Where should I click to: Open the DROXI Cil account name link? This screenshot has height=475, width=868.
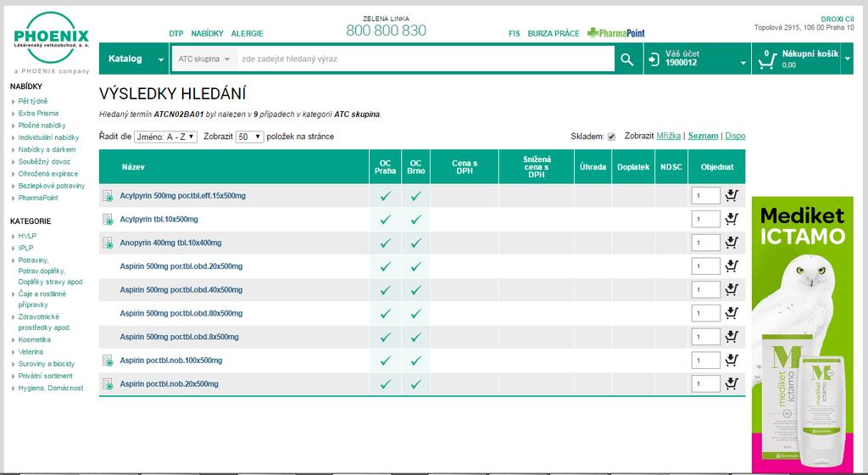[837, 19]
